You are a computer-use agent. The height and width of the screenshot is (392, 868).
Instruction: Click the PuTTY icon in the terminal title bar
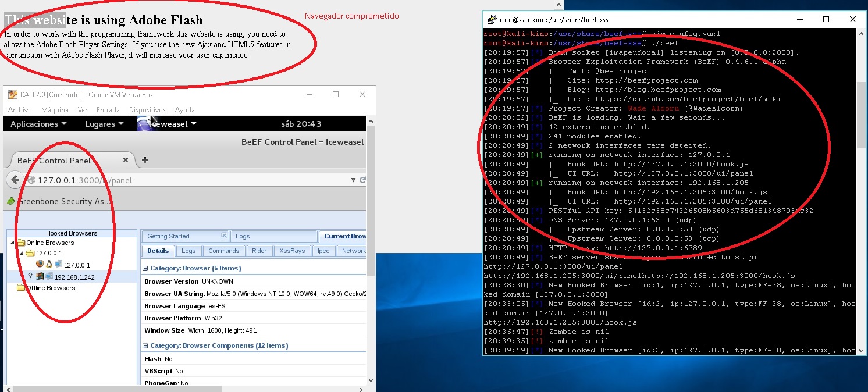click(492, 19)
